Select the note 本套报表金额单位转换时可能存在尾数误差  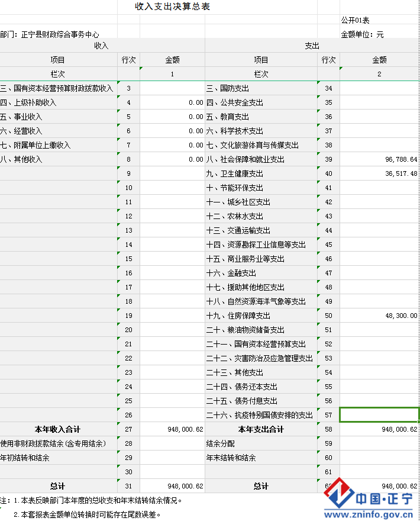91,514
